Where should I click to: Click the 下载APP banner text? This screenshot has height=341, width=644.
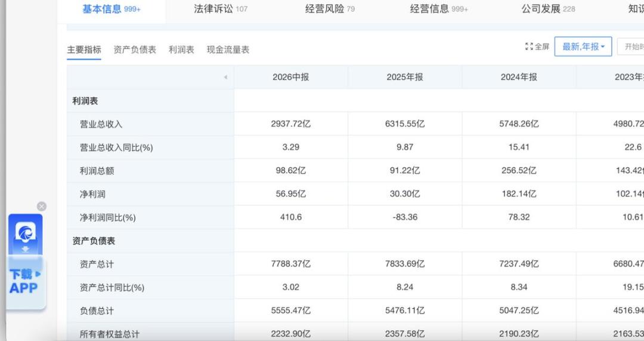[x=24, y=281]
